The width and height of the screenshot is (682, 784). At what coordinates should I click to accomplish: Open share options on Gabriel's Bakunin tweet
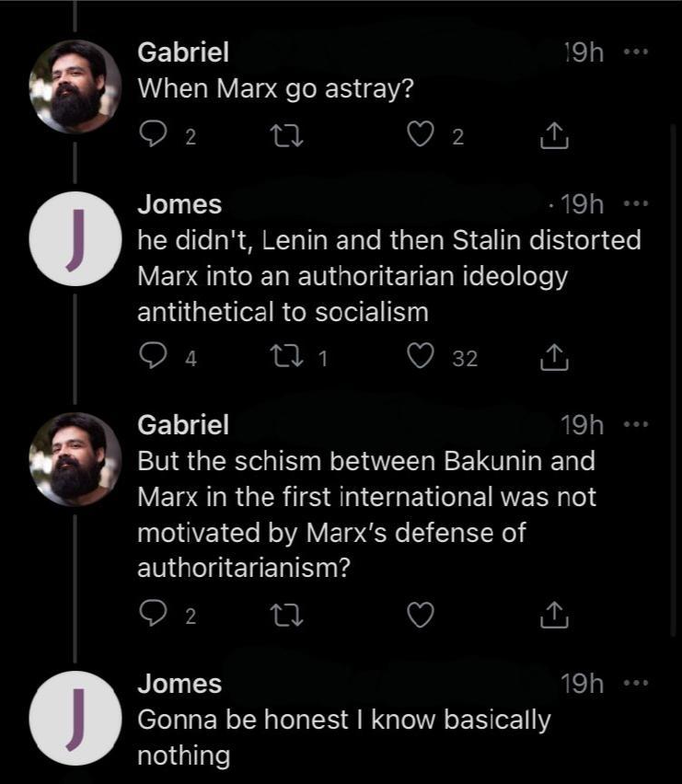point(552,615)
